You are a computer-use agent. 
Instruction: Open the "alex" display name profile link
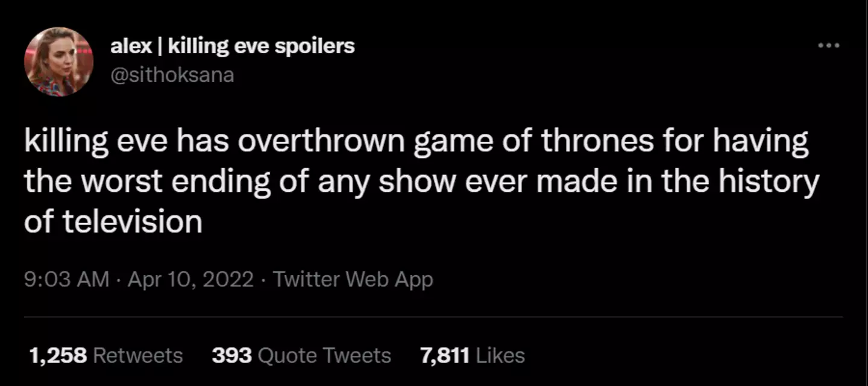pyautogui.click(x=131, y=46)
